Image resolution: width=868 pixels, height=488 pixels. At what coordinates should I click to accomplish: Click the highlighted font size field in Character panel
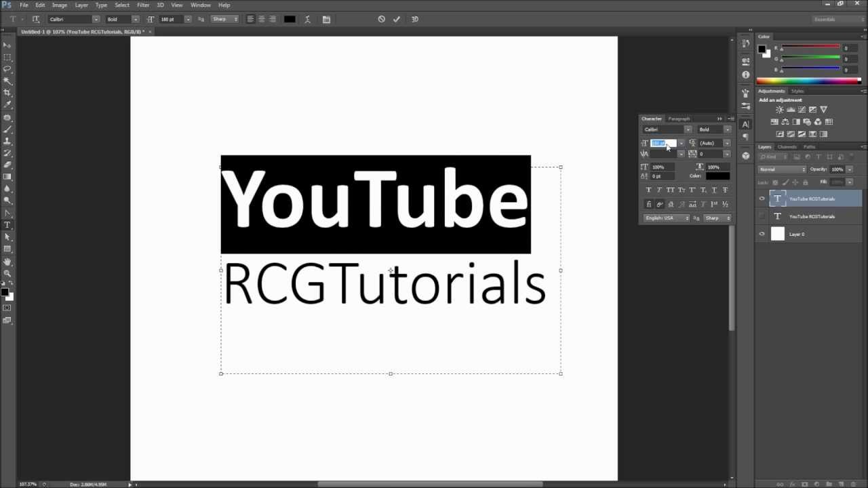[664, 143]
